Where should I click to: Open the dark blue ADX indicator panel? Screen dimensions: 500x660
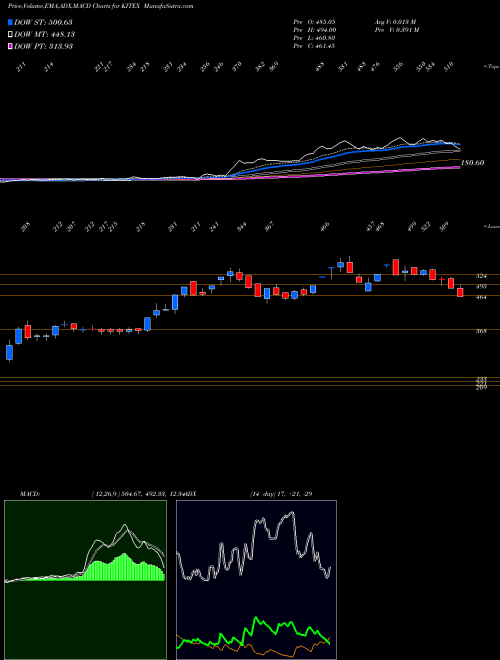(x=256, y=580)
